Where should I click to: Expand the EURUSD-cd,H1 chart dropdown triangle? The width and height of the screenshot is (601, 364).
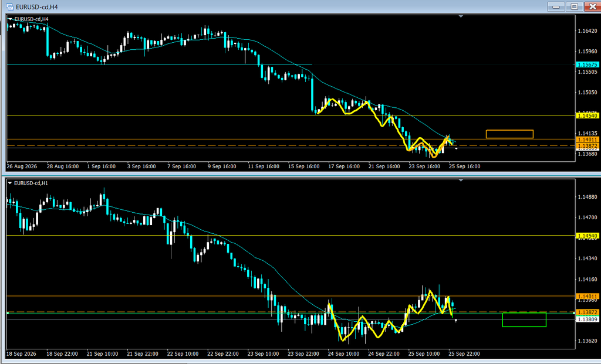click(10, 183)
